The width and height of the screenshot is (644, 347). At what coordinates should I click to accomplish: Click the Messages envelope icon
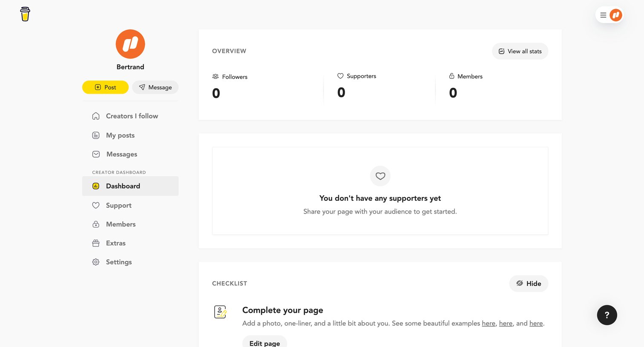[x=96, y=154]
